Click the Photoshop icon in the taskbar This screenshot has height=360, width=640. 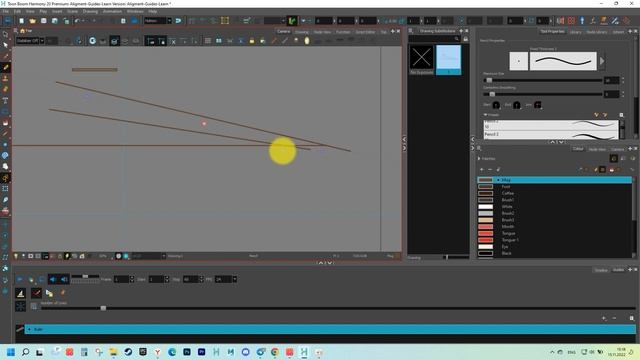point(187,352)
